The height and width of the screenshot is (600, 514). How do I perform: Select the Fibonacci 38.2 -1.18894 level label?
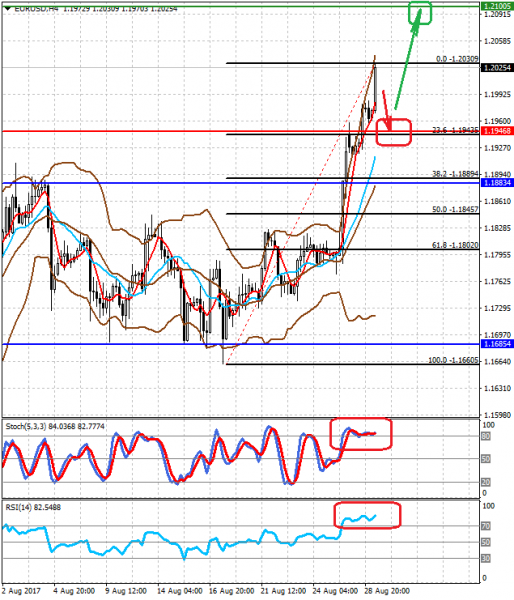[x=455, y=174]
